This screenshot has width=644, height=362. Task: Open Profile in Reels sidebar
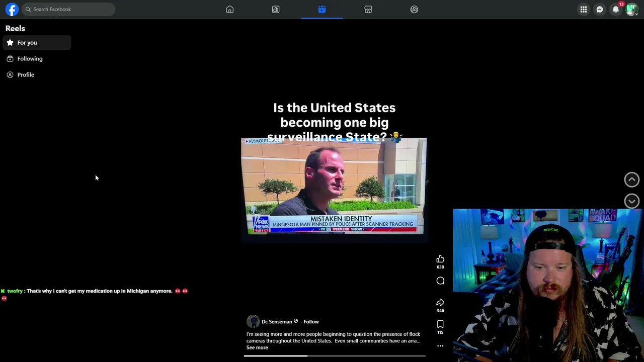(37, 75)
